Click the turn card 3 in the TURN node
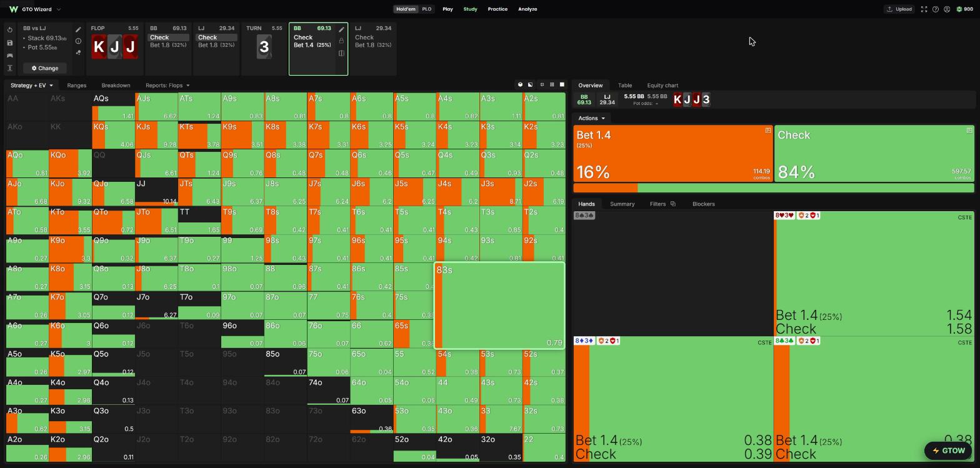Screen dimensions: 980x468 264,47
